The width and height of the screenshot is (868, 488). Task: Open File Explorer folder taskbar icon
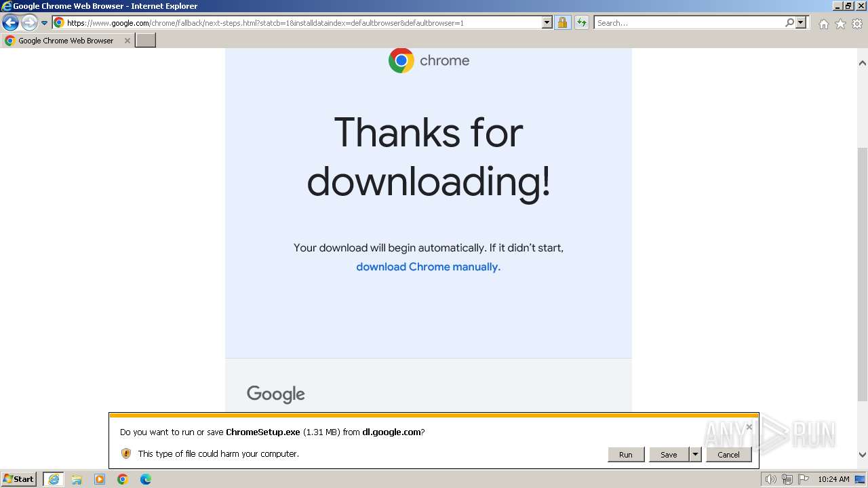click(x=77, y=479)
